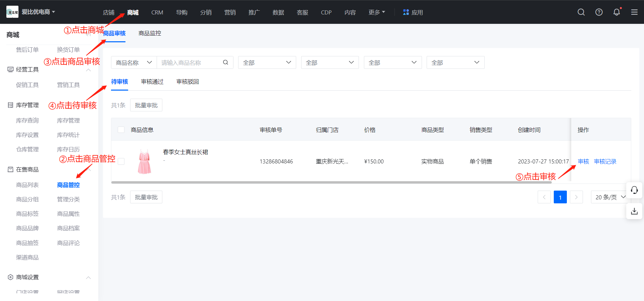
Task: Collapse the 经营工具 section chevron
Action: click(x=89, y=70)
